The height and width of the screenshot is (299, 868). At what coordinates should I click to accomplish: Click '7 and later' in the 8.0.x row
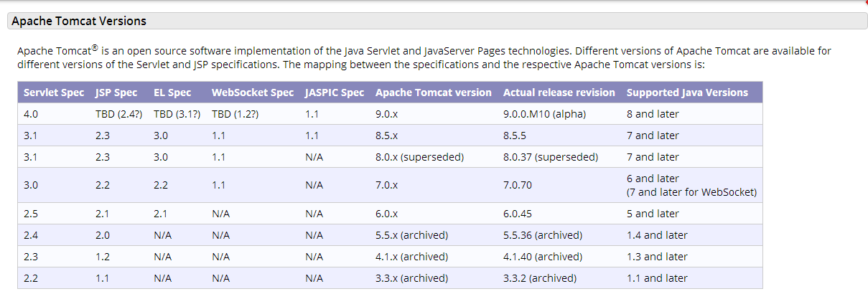(653, 157)
